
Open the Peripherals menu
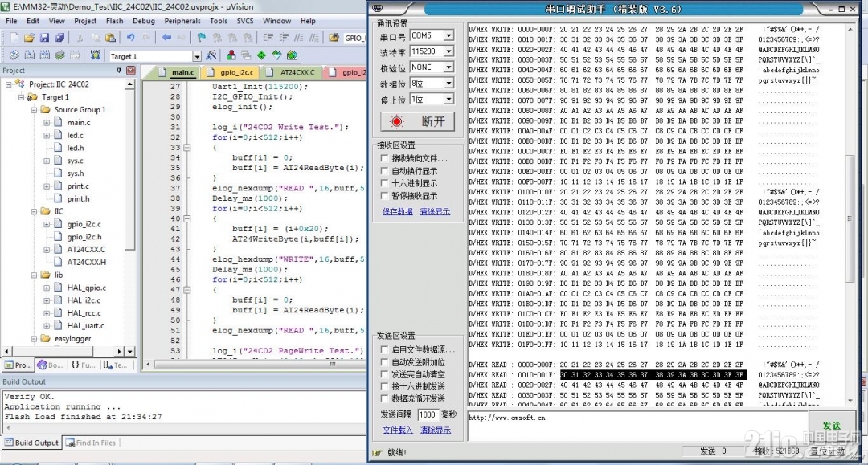182,21
